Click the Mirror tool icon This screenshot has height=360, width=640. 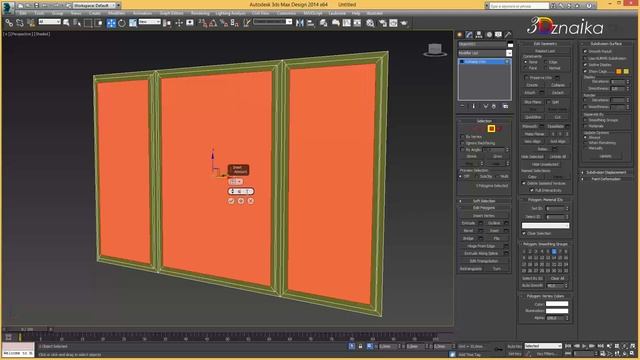pos(300,23)
